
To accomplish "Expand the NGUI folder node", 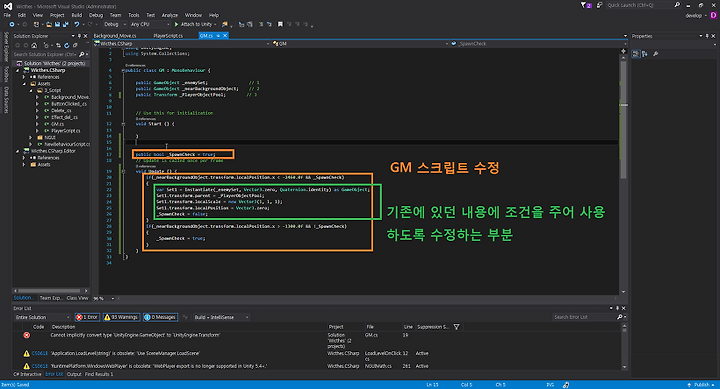I will tap(31, 137).
